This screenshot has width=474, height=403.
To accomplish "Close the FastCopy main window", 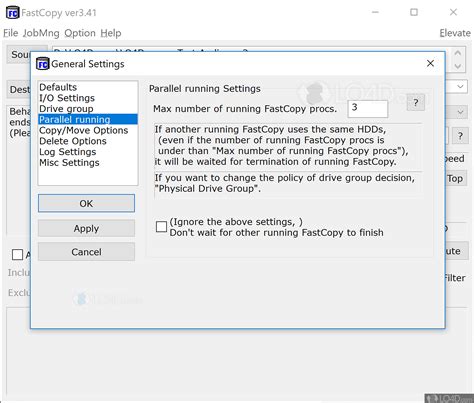I will pyautogui.click(x=453, y=12).
